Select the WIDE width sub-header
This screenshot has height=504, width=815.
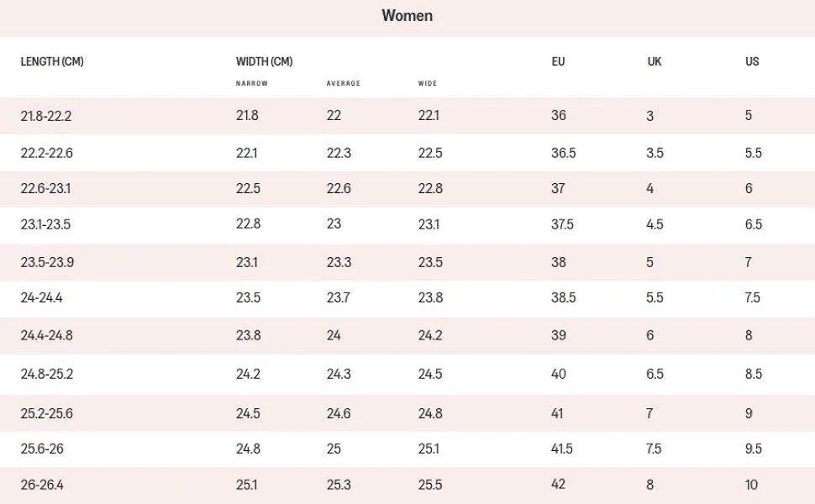(428, 83)
